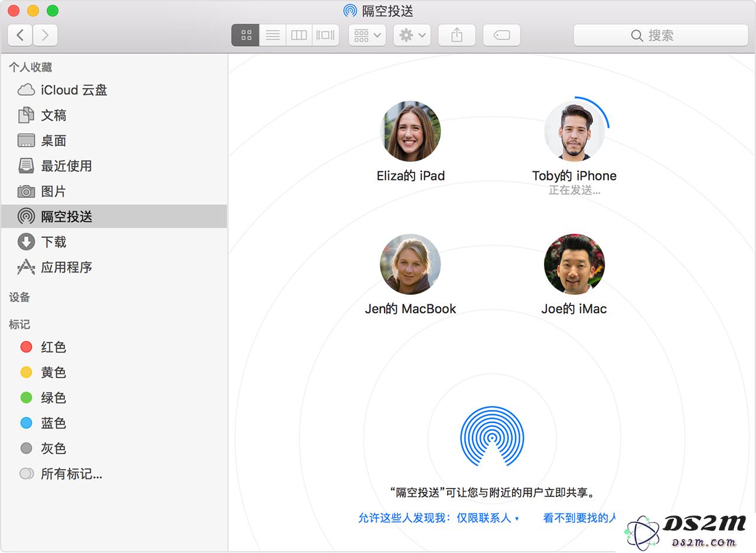Viewport: 756px width, 553px height.
Task: Click the 设备 section header
Action: 19,297
